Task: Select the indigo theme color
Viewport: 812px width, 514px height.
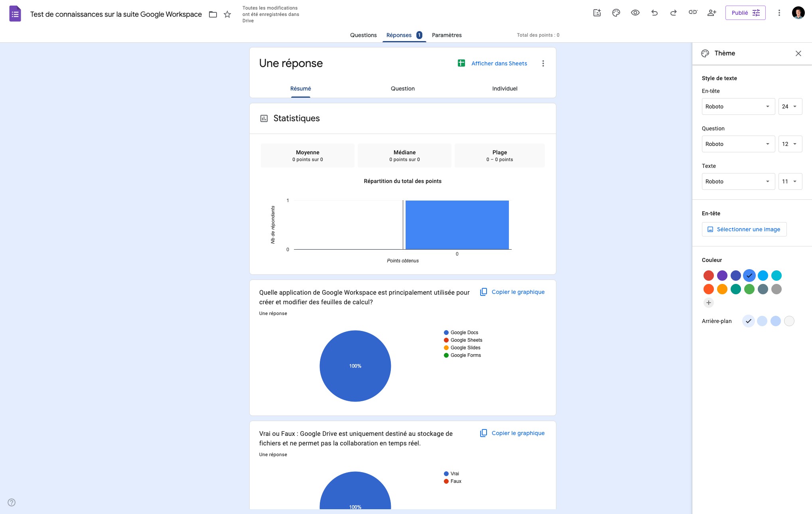Action: point(736,276)
